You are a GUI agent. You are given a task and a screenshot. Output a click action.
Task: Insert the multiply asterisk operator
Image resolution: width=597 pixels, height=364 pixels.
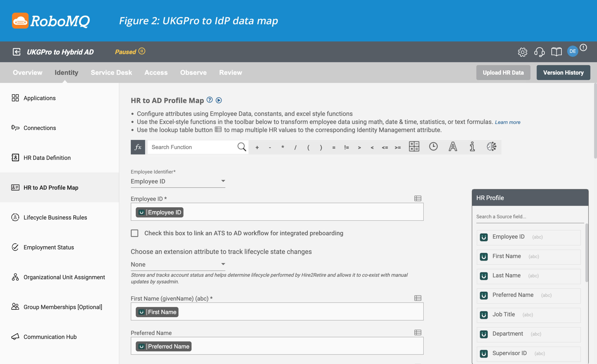(283, 147)
